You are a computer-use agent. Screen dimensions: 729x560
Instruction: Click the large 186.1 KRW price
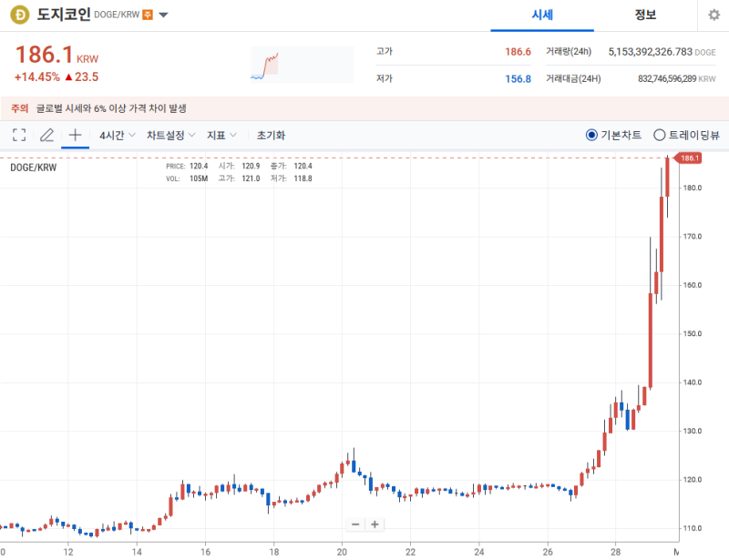(x=56, y=55)
